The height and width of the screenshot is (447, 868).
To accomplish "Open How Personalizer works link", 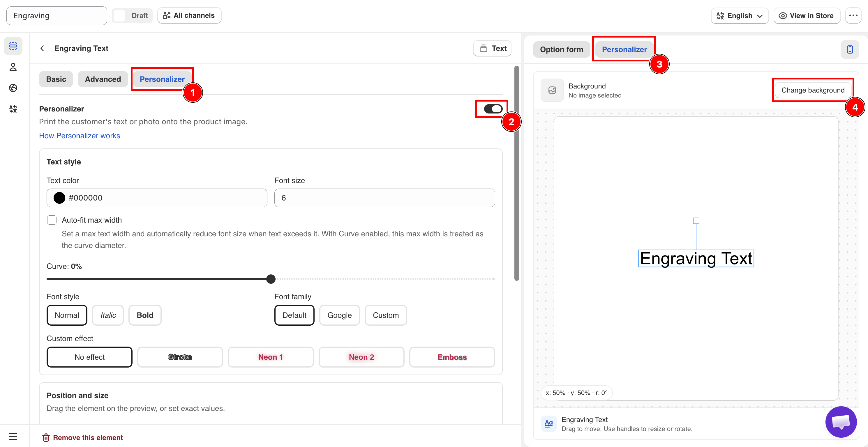I will point(80,136).
